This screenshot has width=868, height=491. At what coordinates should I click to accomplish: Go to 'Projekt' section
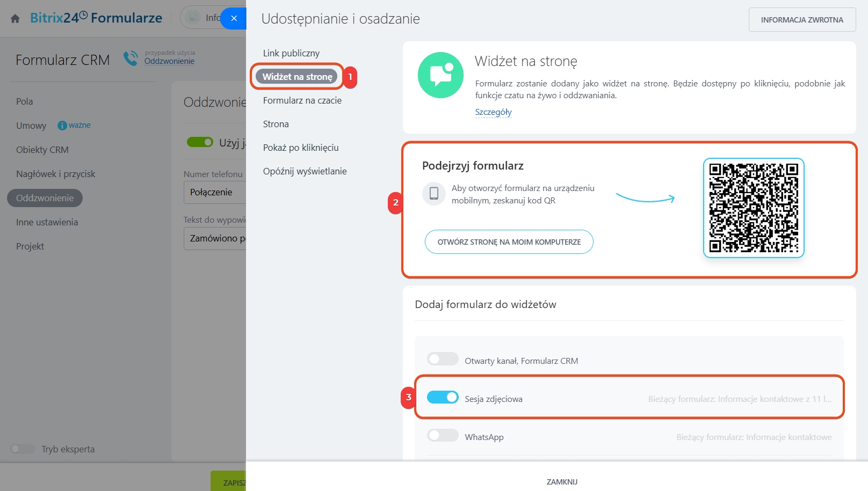point(30,246)
